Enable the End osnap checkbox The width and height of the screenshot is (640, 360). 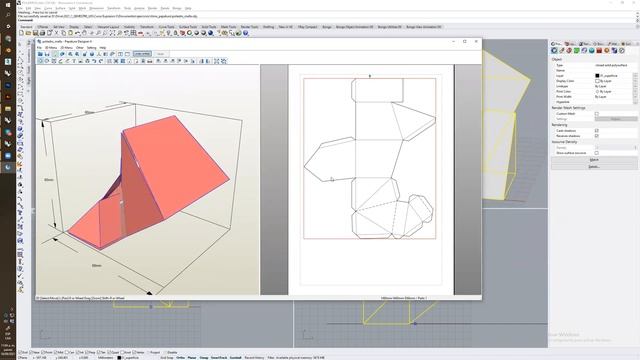click(x=20, y=352)
